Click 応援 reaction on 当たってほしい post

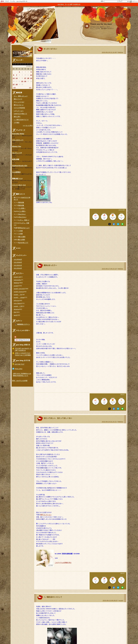(x=104, y=580)
